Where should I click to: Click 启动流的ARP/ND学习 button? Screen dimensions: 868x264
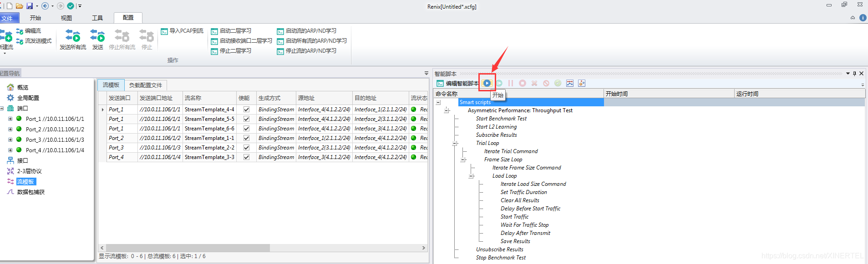307,31
